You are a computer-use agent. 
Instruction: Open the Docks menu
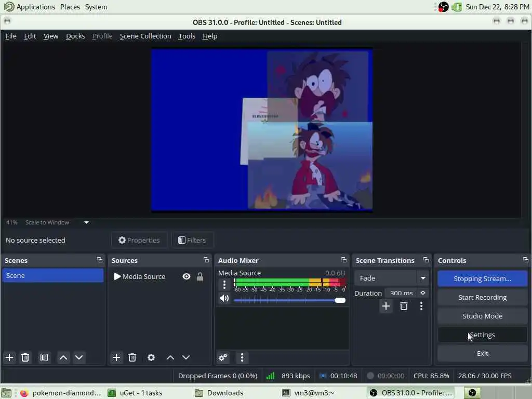coord(75,36)
